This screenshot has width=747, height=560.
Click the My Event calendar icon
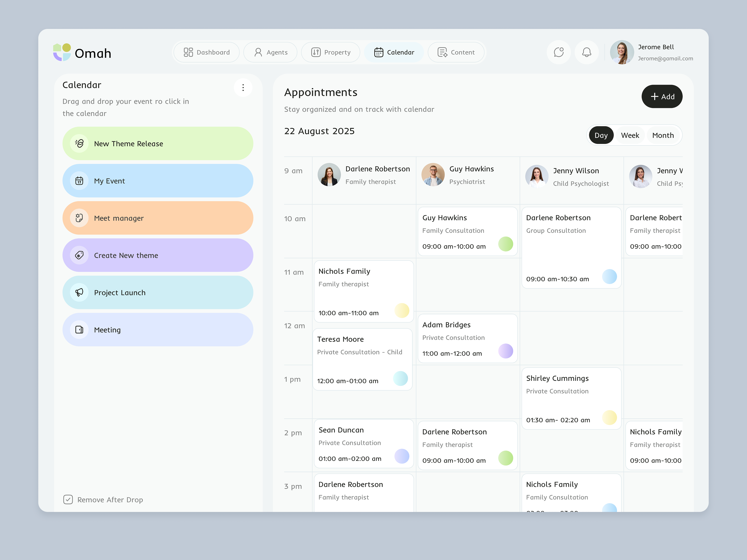tap(79, 181)
